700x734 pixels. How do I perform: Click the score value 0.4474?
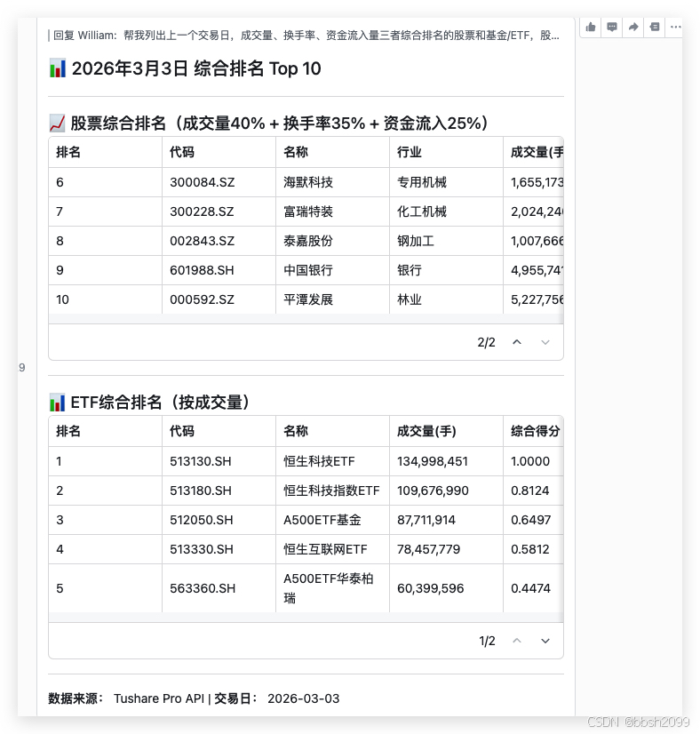click(x=530, y=588)
